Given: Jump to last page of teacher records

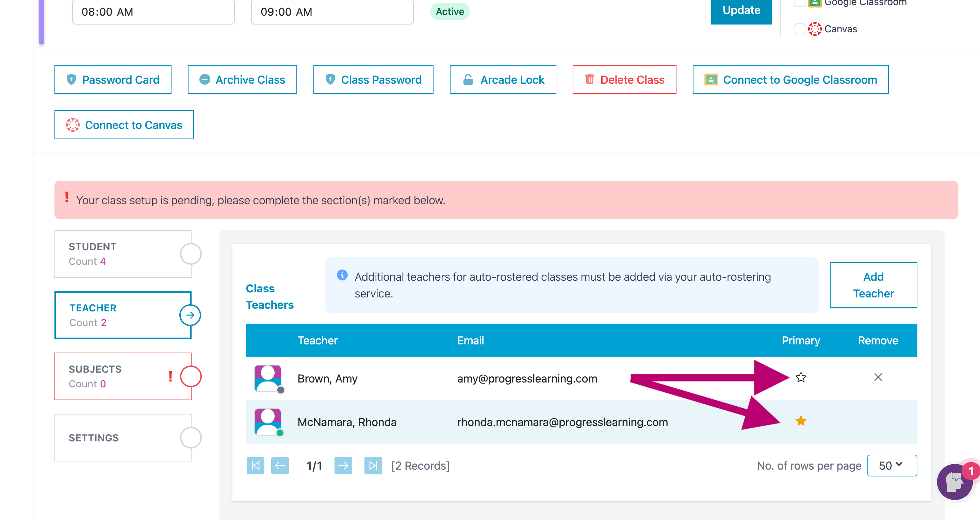Looking at the screenshot, I should [x=373, y=466].
